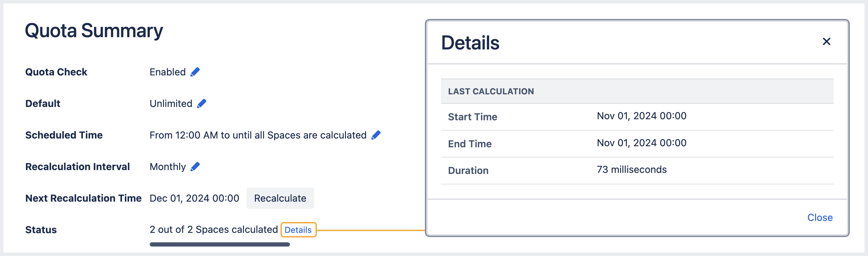The image size is (868, 256).
Task: Dismiss the Details dialog with the X icon
Action: [x=827, y=41]
